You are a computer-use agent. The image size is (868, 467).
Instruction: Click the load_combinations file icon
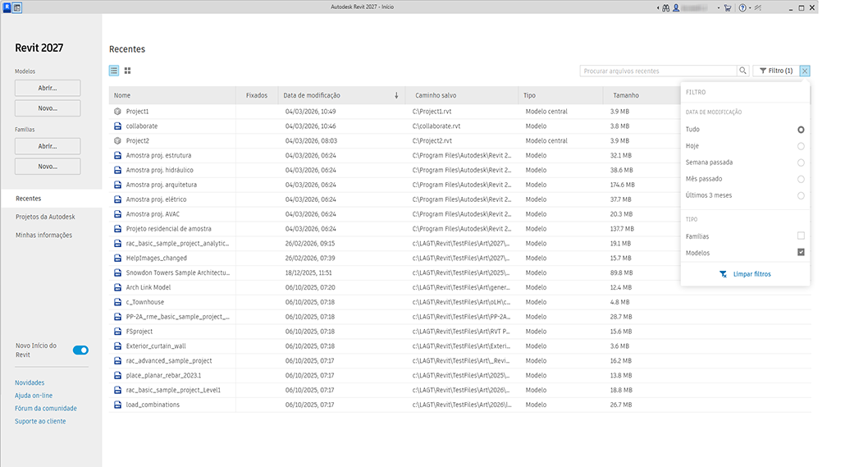pos(117,405)
